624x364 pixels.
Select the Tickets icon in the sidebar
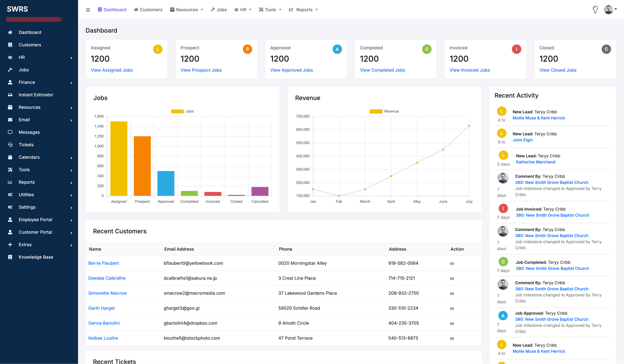tap(10, 145)
